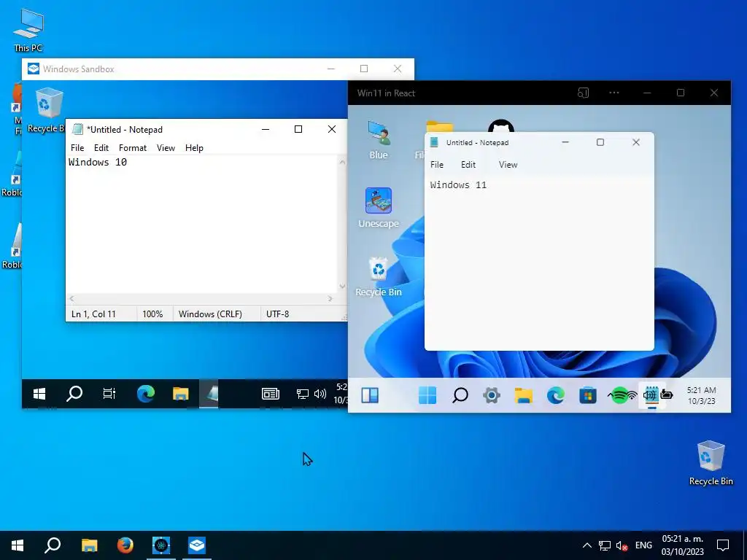Screen dimensions: 747x560
Task: Select Windows Sandbox in host taskbar
Action: point(197,545)
